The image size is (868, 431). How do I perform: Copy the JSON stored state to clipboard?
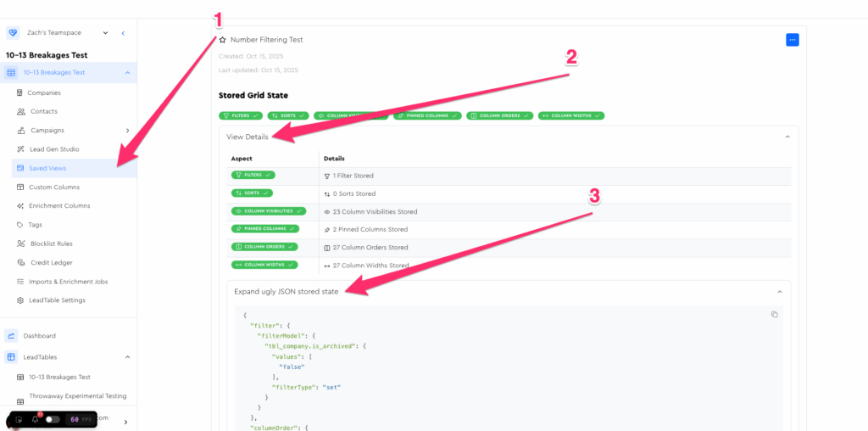(774, 315)
